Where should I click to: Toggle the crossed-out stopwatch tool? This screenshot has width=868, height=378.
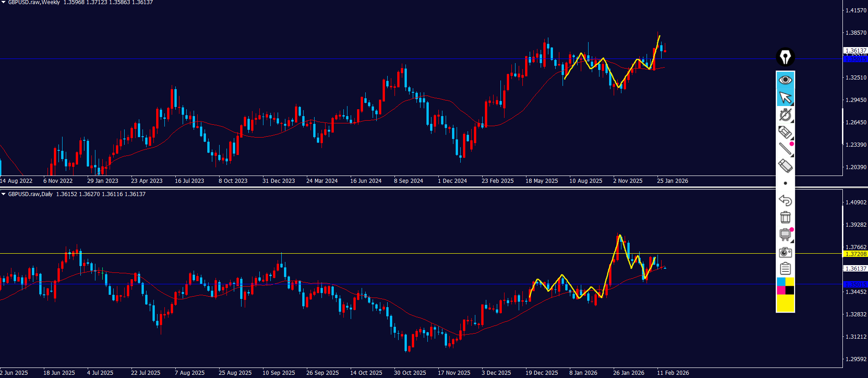(x=785, y=115)
